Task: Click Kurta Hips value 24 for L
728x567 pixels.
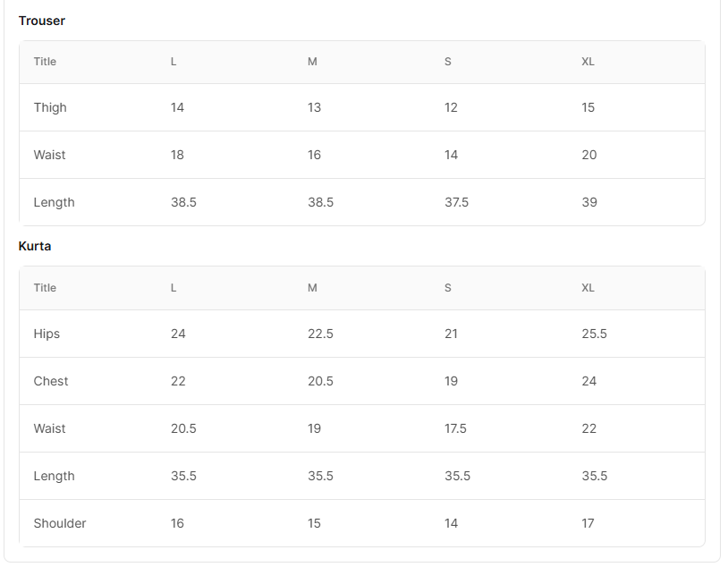Action: [x=178, y=334]
